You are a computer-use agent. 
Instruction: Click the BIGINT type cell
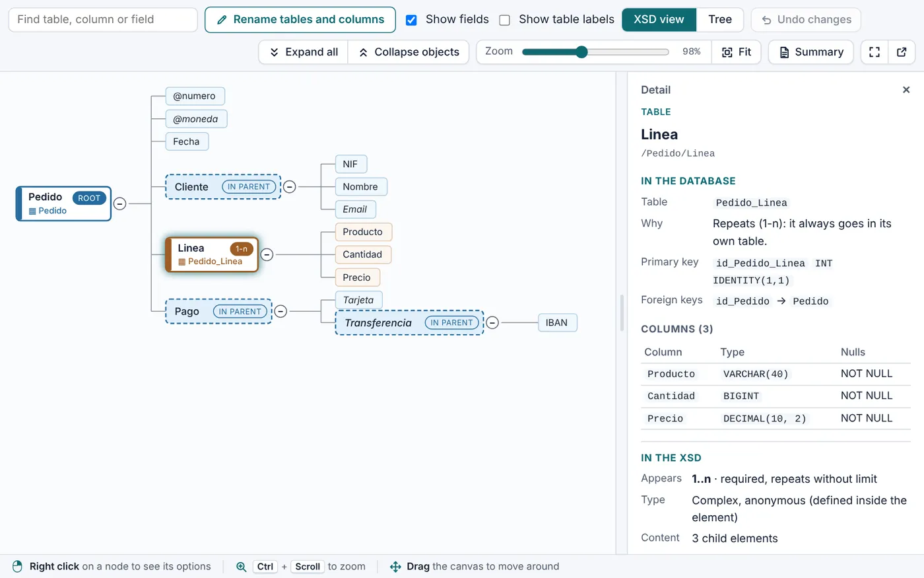pyautogui.click(x=741, y=396)
